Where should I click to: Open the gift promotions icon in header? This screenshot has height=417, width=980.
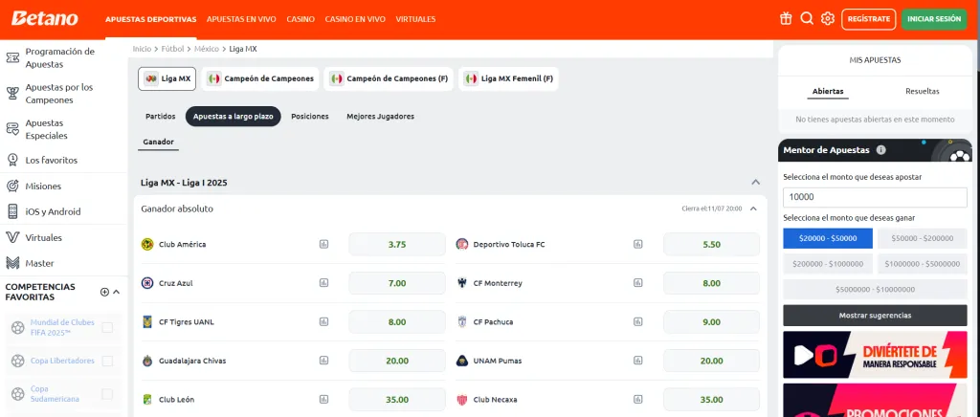(x=786, y=18)
